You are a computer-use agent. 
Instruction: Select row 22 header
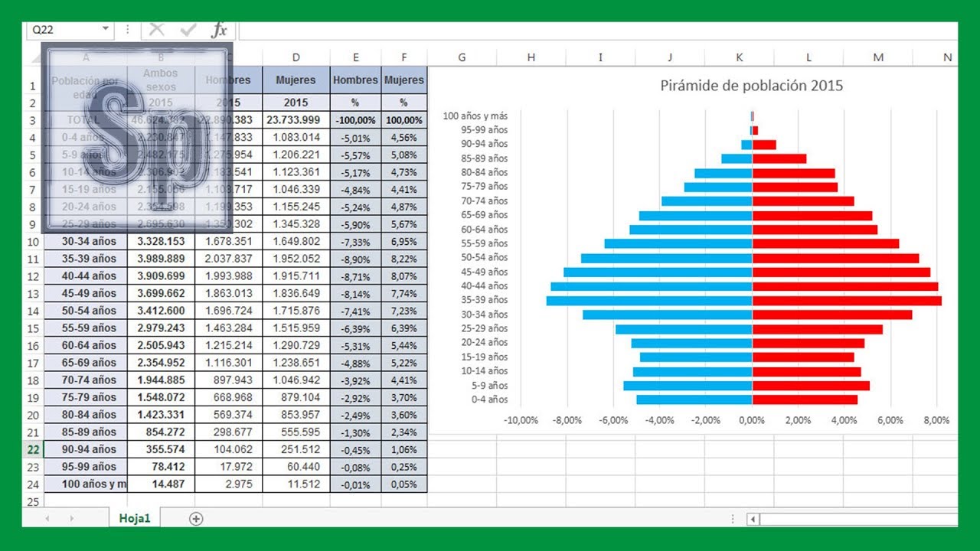coord(33,449)
